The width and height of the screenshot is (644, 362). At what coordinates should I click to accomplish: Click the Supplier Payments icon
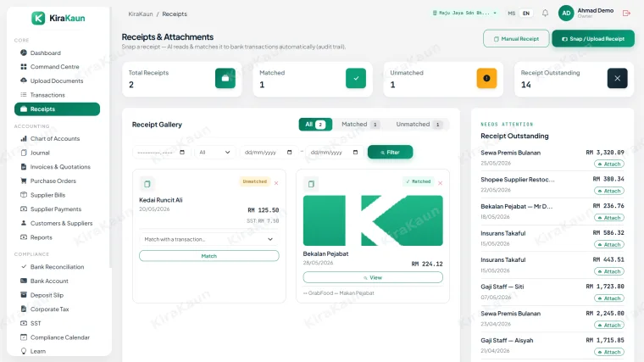tap(24, 209)
